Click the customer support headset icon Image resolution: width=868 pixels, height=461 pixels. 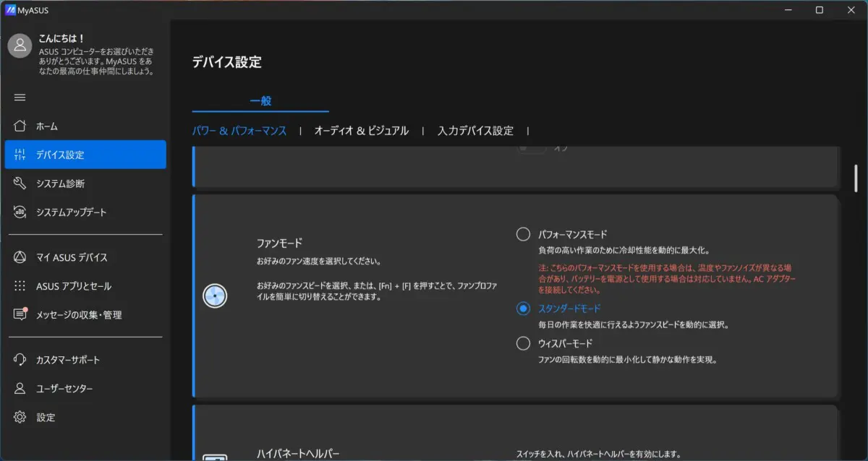20,360
